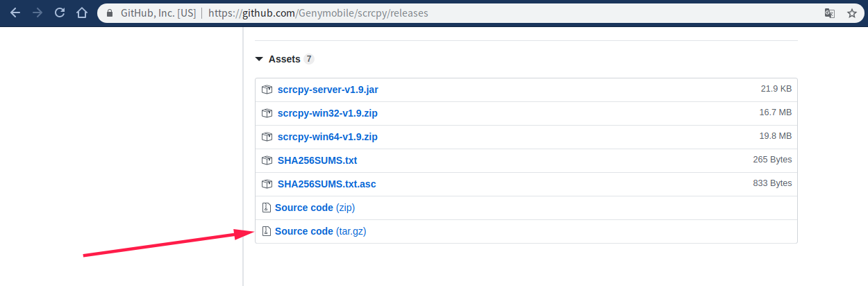The width and height of the screenshot is (868, 286).
Task: Go to browser home page icon
Action: point(82,13)
